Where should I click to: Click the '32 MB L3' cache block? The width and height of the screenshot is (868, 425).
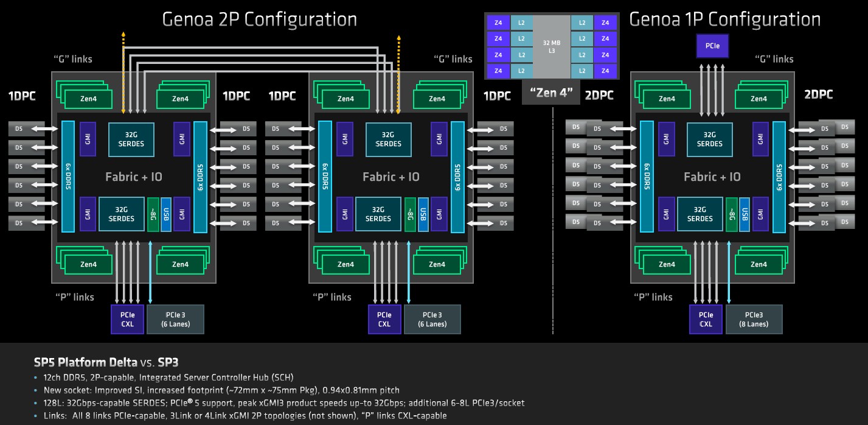coord(552,46)
